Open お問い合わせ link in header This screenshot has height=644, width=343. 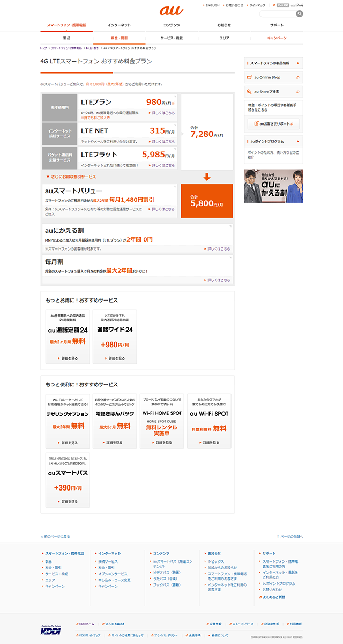tap(234, 5)
